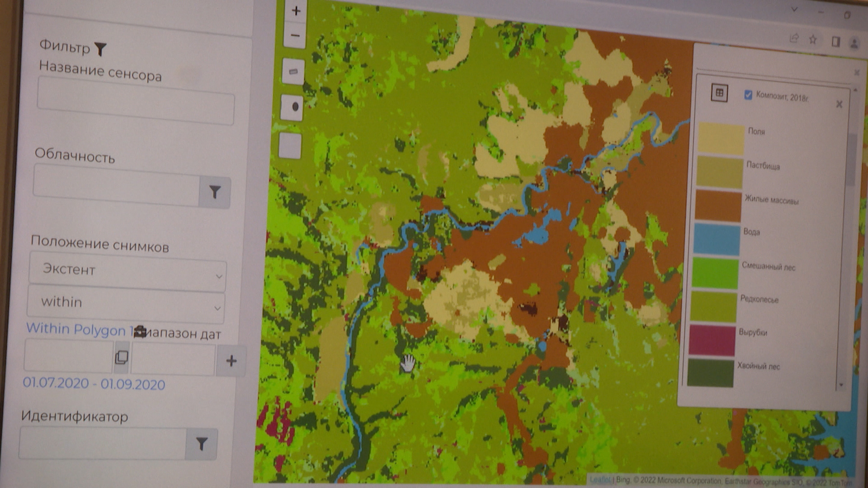Toggle the Композит, 2018г. layer checkbox

click(x=748, y=95)
